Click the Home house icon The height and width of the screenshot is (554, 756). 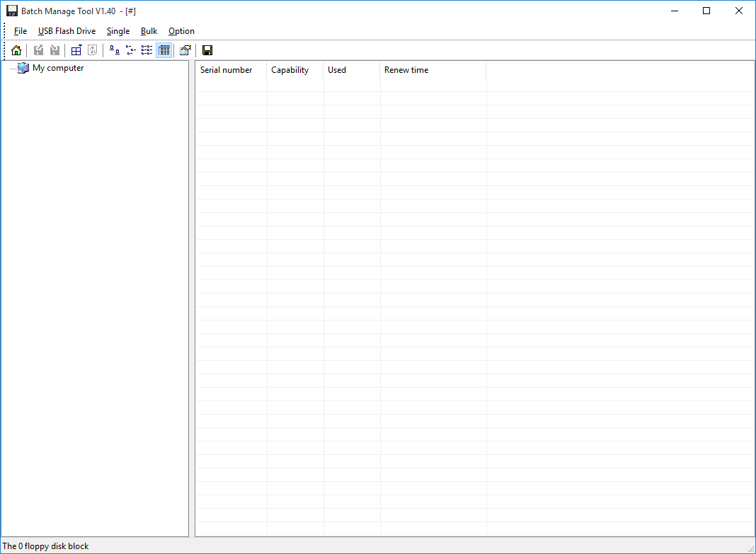tap(16, 50)
